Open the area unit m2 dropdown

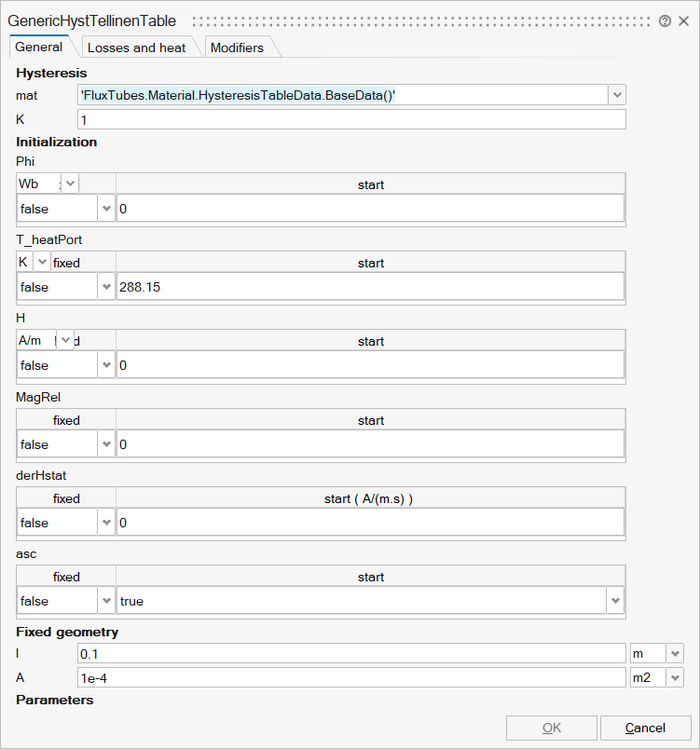[x=675, y=678]
